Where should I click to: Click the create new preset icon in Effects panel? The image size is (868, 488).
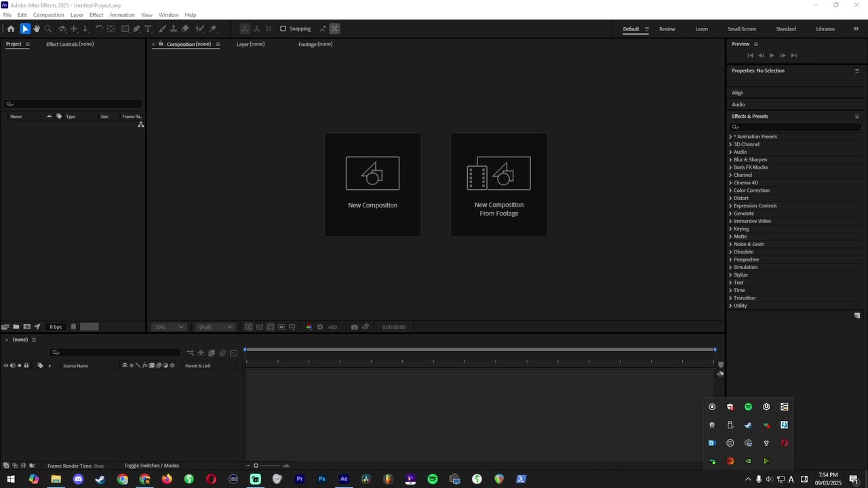[857, 316]
